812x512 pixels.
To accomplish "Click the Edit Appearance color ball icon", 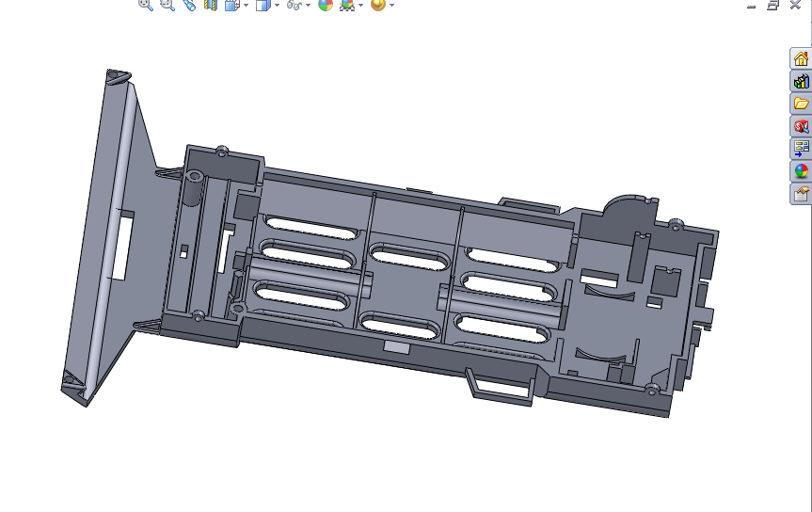I will (x=326, y=5).
